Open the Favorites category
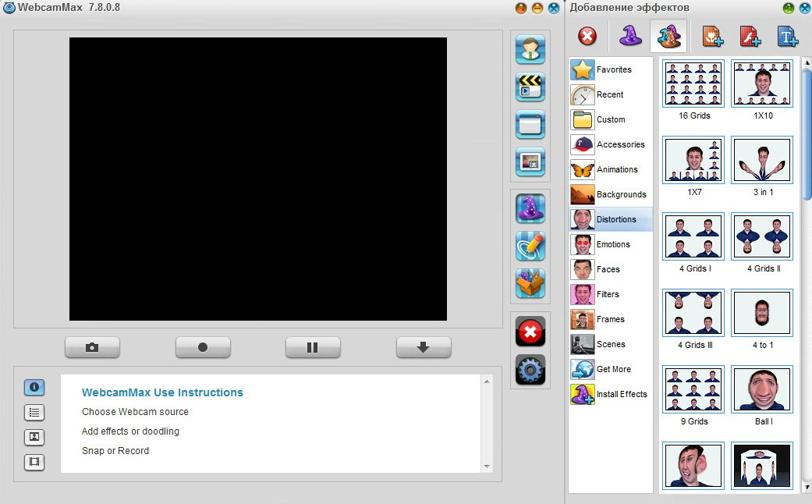The image size is (812, 504). (611, 69)
